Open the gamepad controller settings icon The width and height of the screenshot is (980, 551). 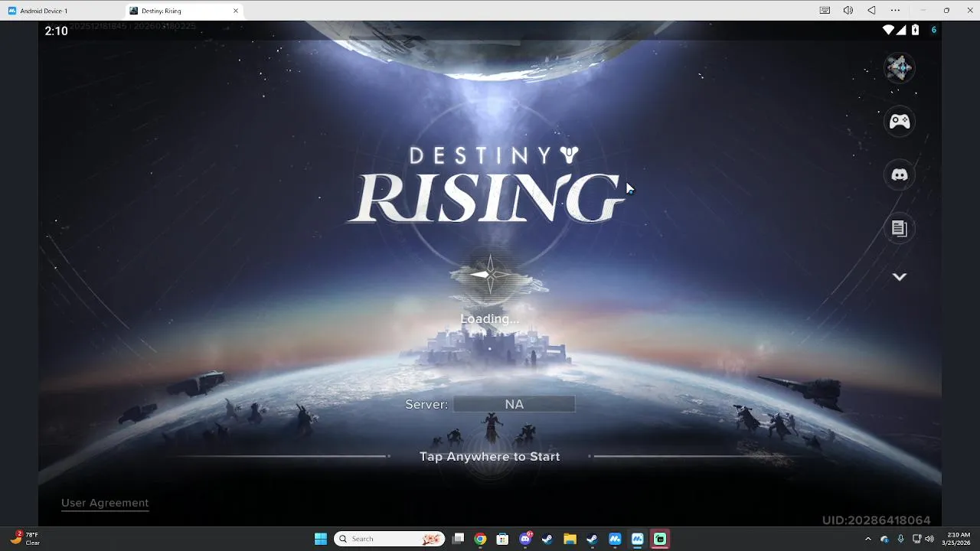coord(900,122)
